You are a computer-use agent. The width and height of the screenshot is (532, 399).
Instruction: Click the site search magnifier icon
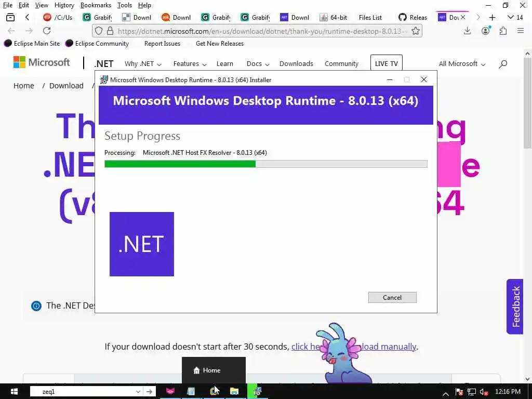coord(503,64)
